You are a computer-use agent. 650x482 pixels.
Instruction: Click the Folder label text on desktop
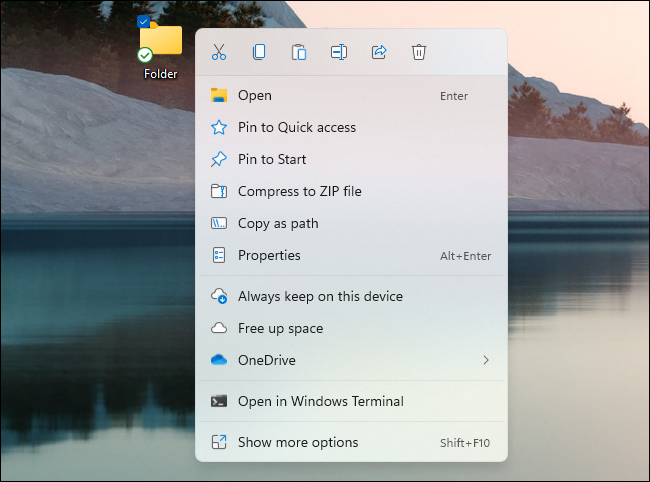pyautogui.click(x=161, y=74)
